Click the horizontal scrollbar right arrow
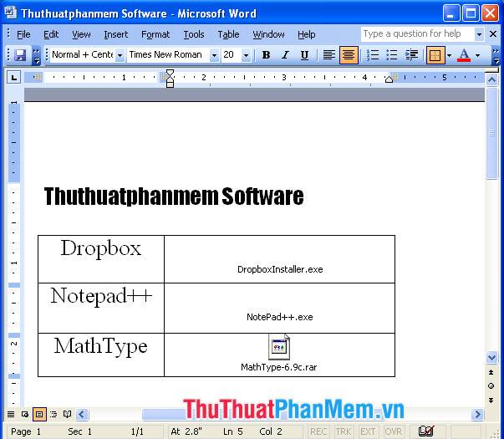 tap(477, 414)
